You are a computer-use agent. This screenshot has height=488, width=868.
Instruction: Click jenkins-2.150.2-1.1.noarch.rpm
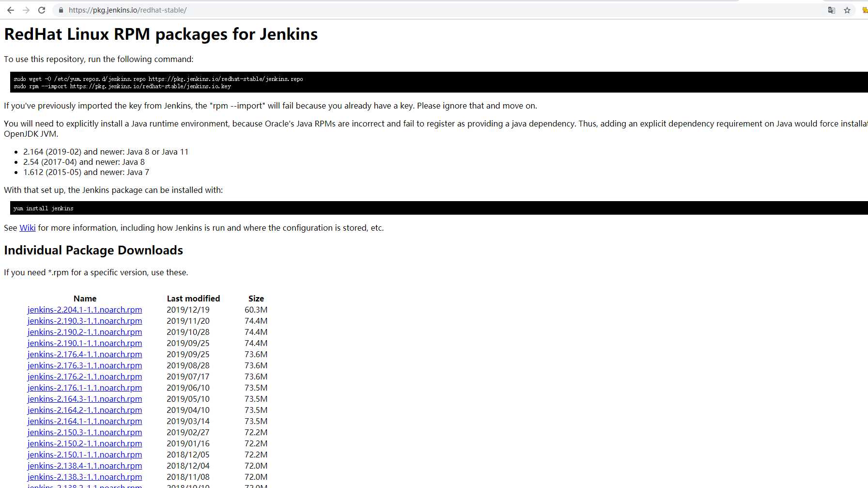point(85,443)
